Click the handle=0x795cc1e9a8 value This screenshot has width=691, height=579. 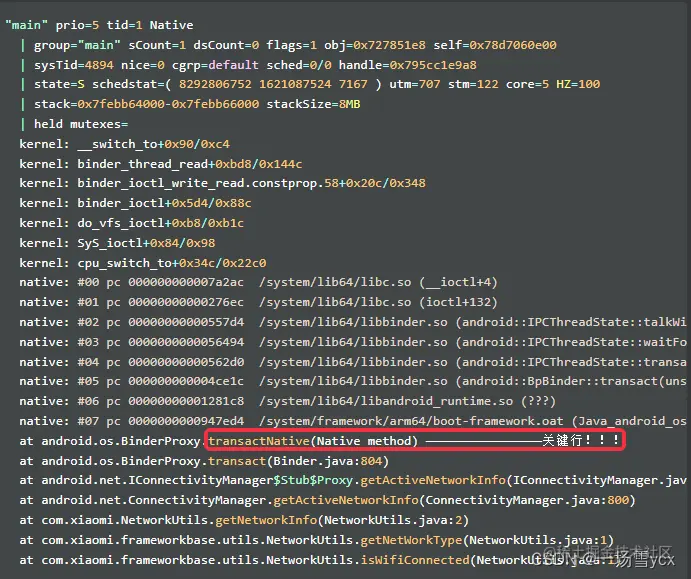coord(408,65)
